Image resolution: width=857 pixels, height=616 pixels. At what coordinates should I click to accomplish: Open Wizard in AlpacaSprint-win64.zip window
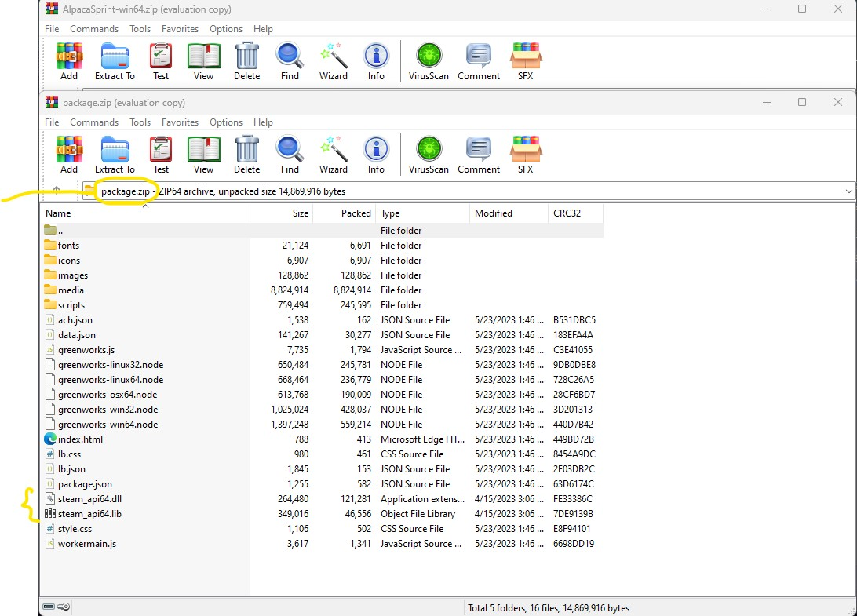tap(334, 61)
